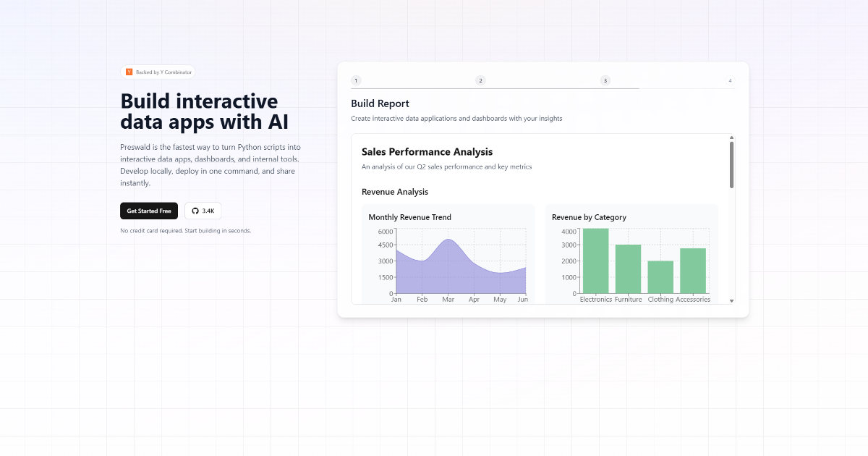Click the report panel's scroll up arrow
Image resolution: width=868 pixels, height=456 pixels.
731,138
